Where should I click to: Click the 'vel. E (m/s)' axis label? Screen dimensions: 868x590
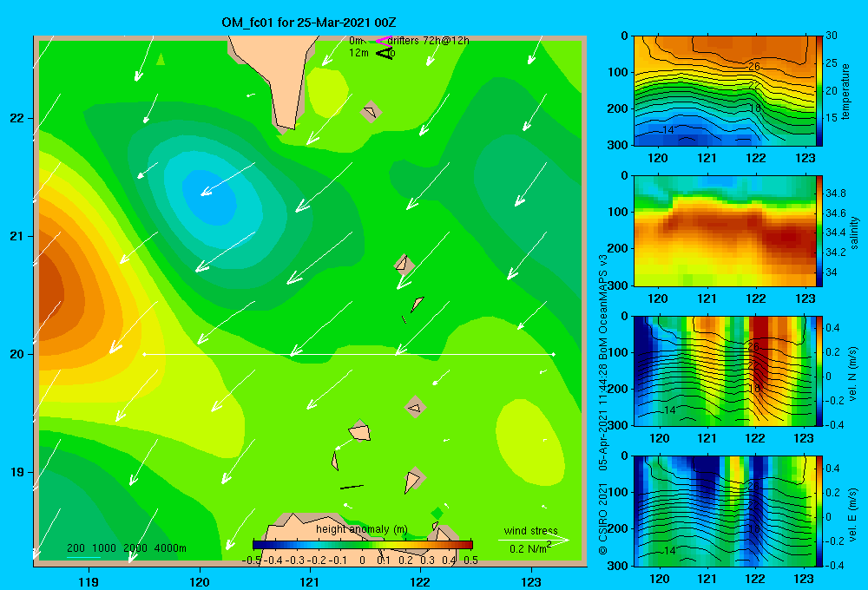coord(853,515)
